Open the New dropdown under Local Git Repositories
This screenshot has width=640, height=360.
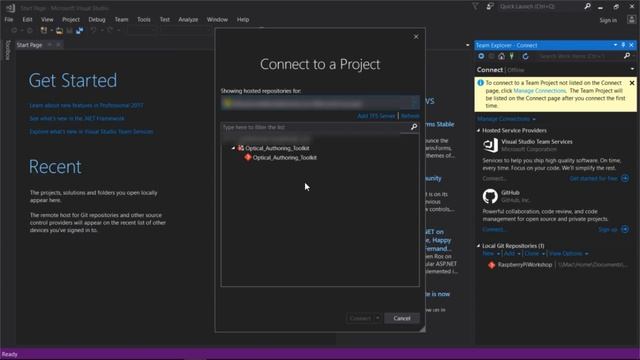[x=491, y=253]
